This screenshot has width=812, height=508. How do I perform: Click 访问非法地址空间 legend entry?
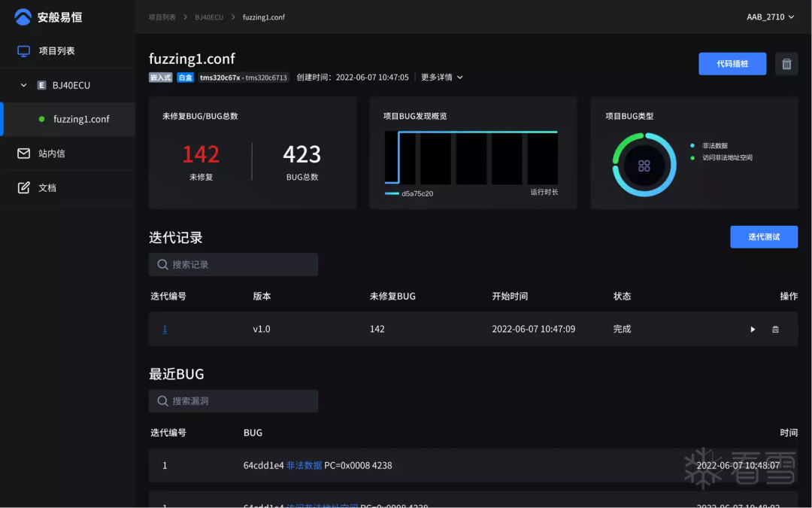[x=721, y=157]
